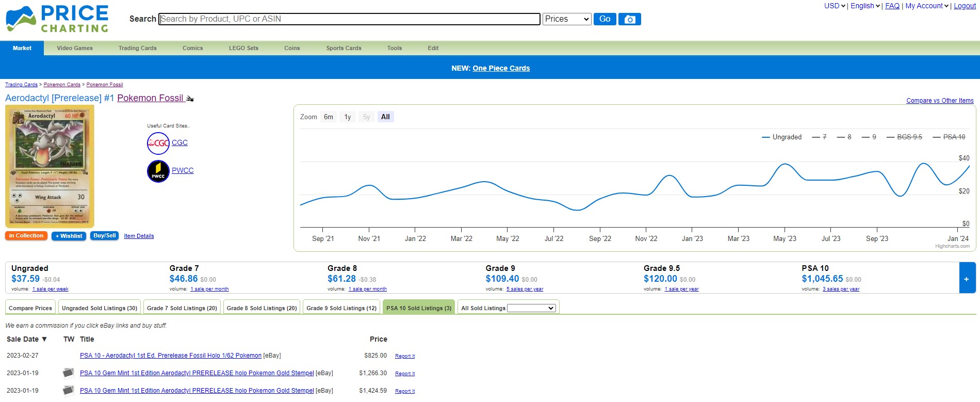This screenshot has width=980, height=402.
Task: Open the One Piece Cards link
Action: point(501,68)
